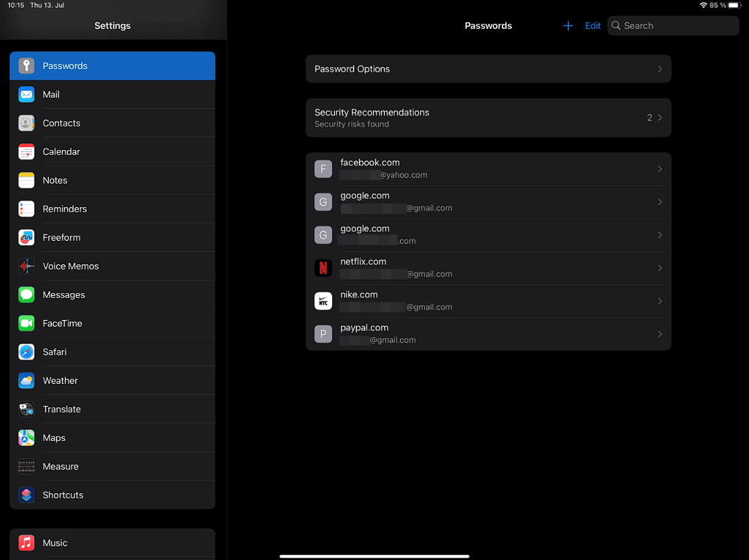Tap the Security risks found subtitle
Viewport: 749px width, 560px height.
click(351, 125)
